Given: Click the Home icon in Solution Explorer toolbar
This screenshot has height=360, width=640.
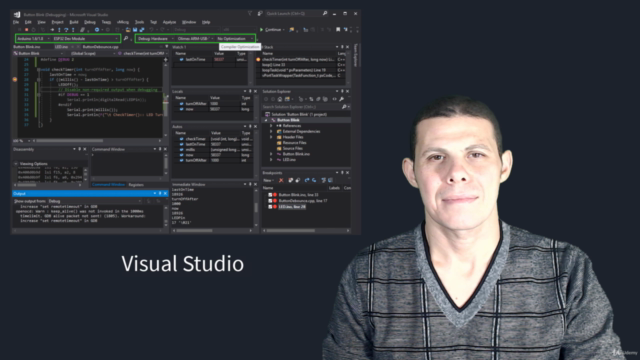Looking at the screenshot, I should pos(280,99).
